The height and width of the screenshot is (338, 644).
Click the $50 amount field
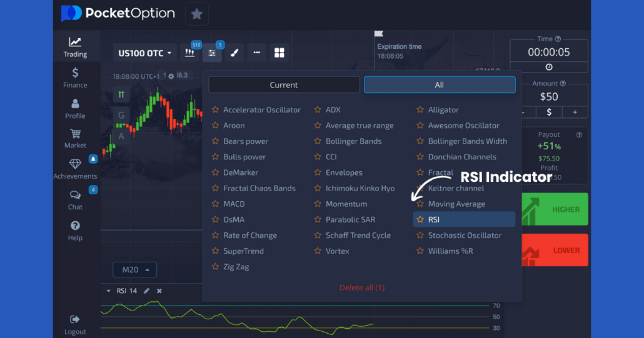pyautogui.click(x=549, y=97)
